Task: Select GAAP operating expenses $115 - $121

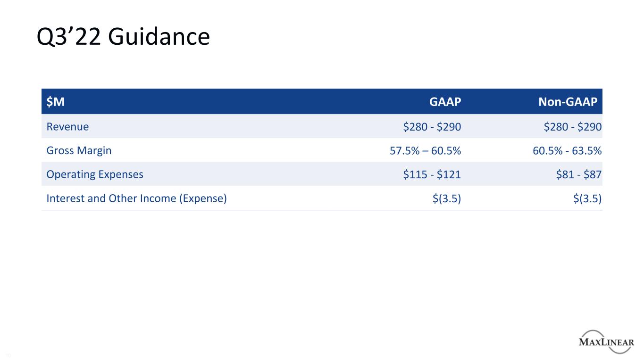Action: tap(432, 174)
